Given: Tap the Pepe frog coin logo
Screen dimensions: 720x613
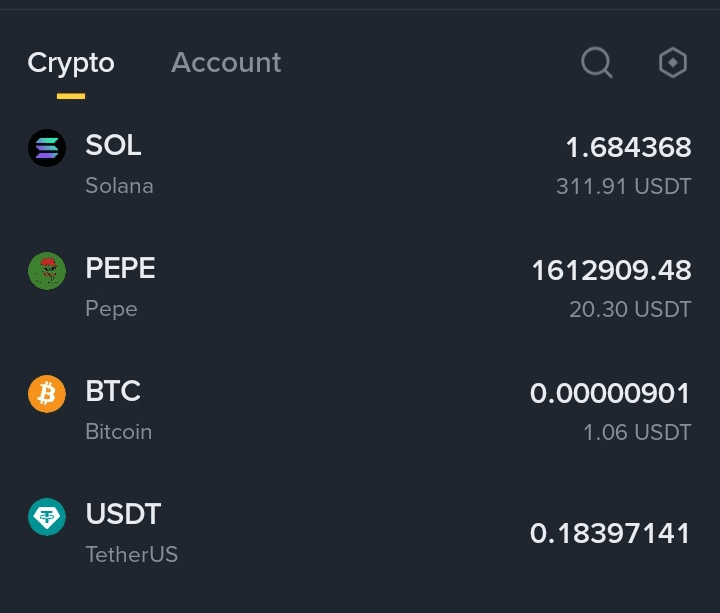Looking at the screenshot, I should [46, 271].
